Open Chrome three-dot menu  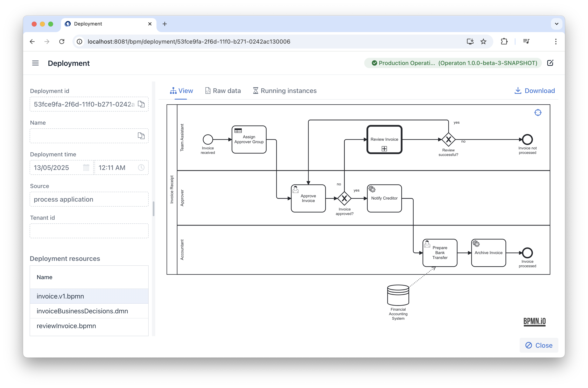[556, 42]
